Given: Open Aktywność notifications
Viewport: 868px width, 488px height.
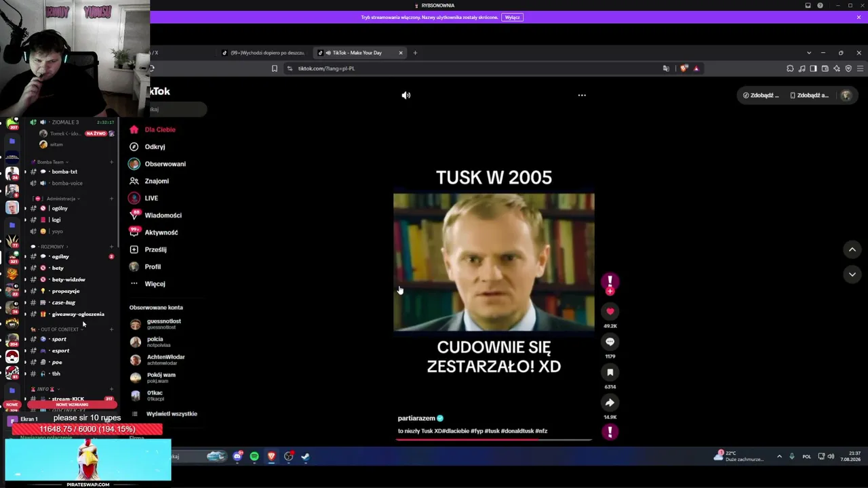Looking at the screenshot, I should (x=161, y=232).
